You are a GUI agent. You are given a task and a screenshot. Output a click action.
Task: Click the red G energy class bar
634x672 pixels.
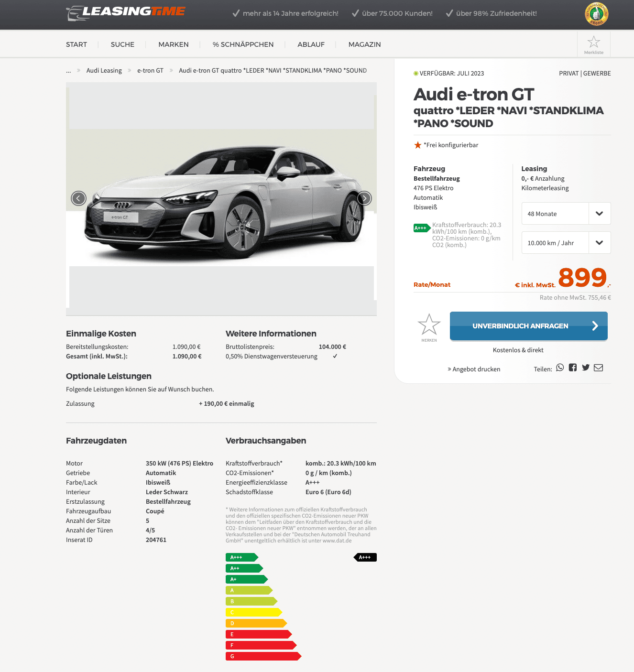[263, 656]
